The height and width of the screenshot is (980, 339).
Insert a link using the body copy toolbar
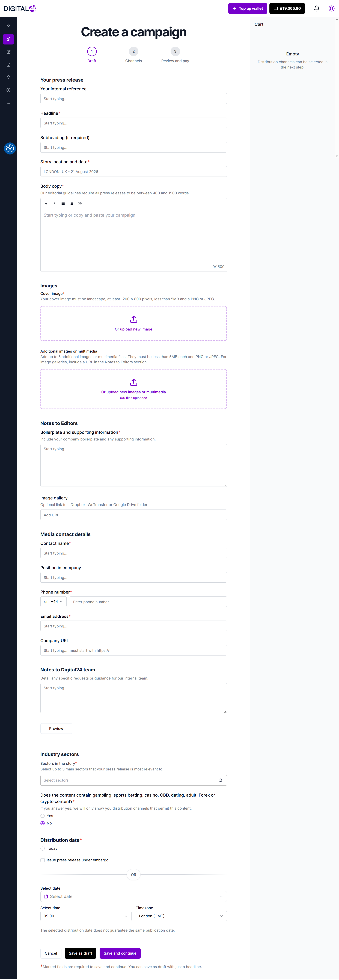coord(80,203)
